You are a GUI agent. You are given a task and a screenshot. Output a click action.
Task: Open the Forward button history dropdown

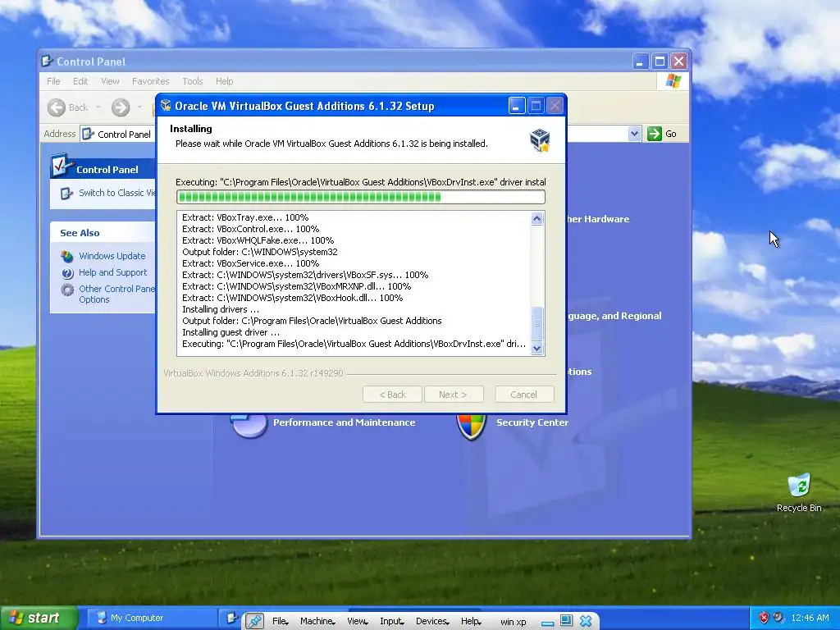pos(139,107)
